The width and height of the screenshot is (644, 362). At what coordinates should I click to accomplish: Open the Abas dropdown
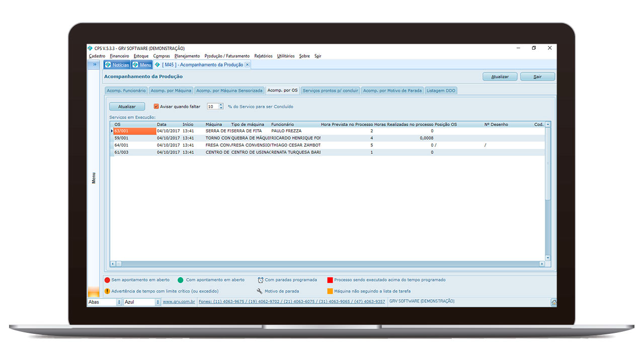click(x=119, y=302)
